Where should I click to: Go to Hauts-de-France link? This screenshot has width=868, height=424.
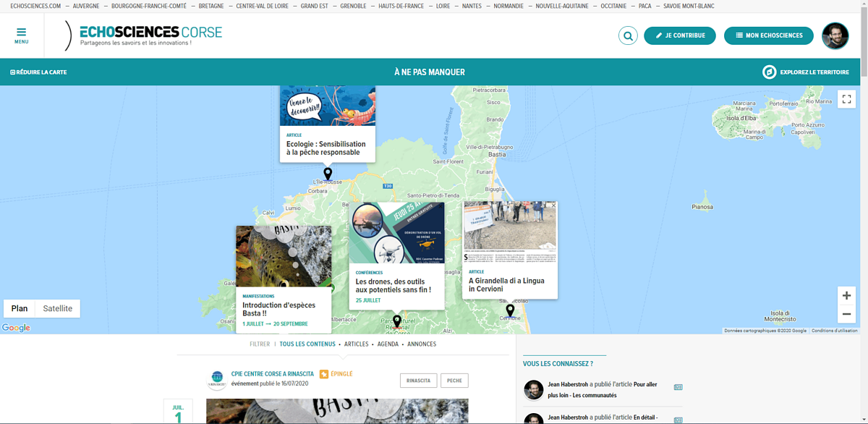tap(401, 6)
